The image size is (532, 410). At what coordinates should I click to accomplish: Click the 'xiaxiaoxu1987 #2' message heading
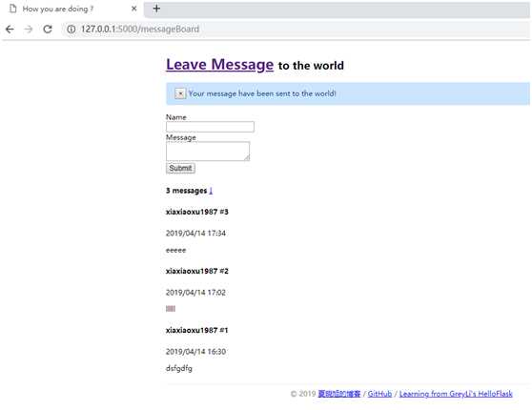(197, 271)
